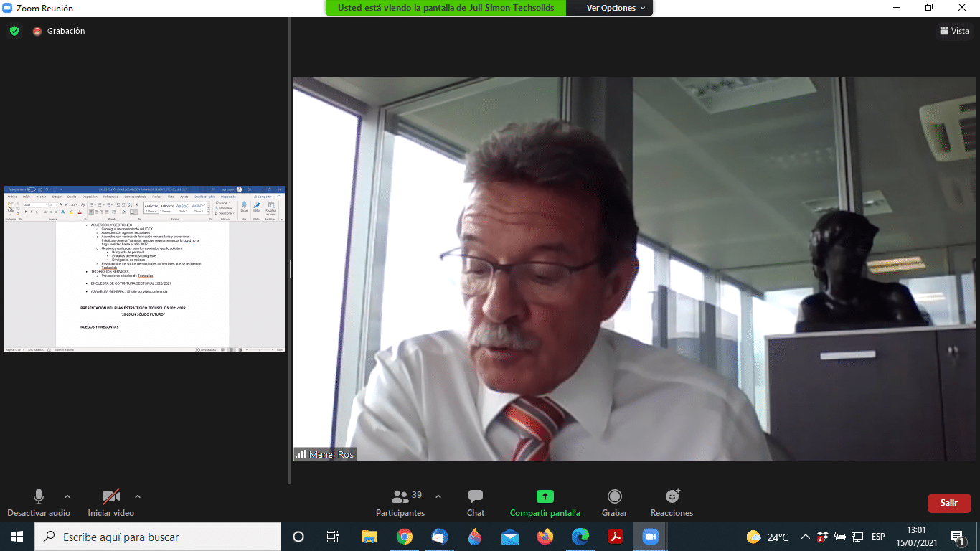Click the Grabación recording indicator
The width and height of the screenshot is (980, 551).
59,31
